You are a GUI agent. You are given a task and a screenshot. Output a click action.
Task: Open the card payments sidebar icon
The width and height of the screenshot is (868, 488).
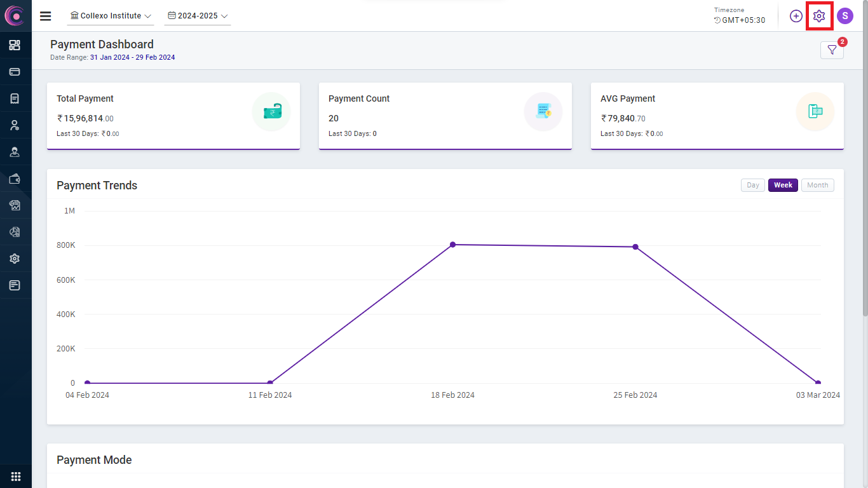click(15, 72)
